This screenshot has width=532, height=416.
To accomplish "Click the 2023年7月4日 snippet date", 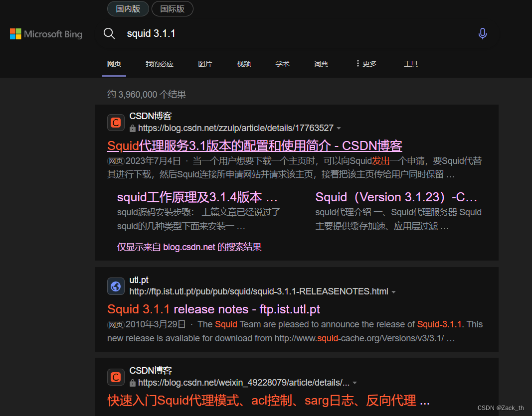I will (153, 161).
